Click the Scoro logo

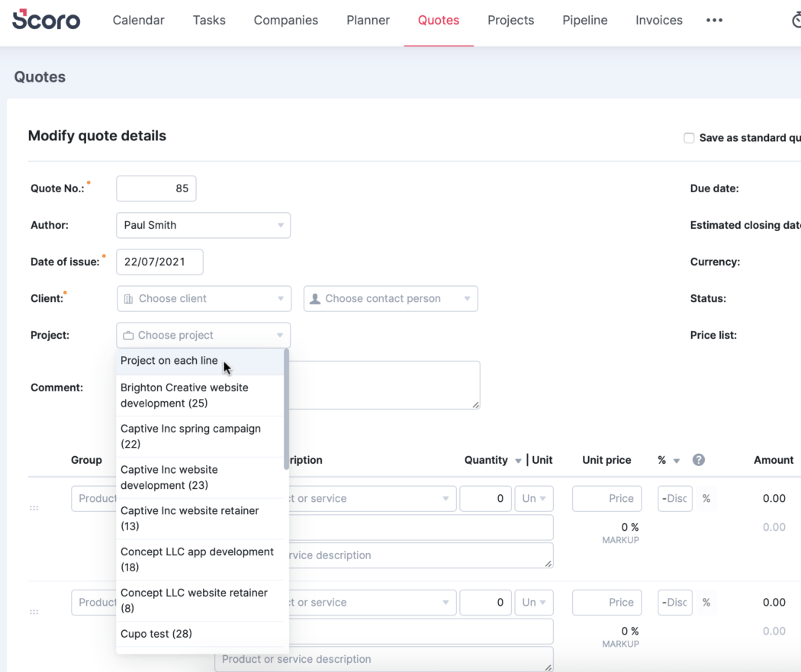[x=46, y=20]
